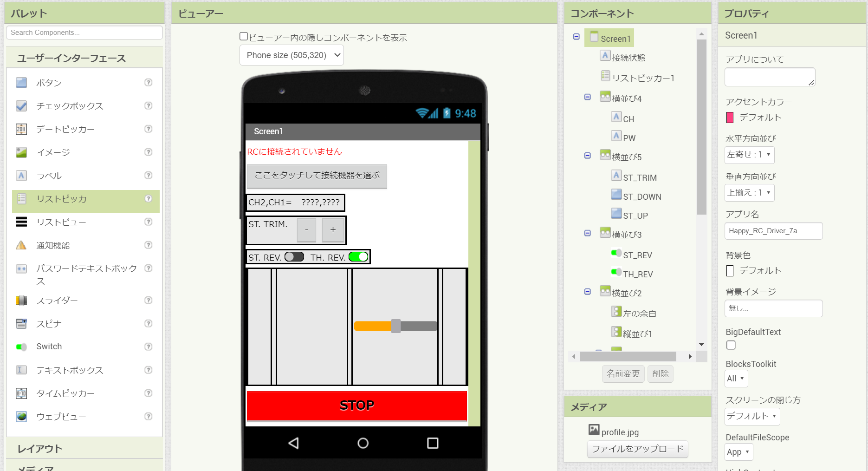Select the イメージ component icon

(x=21, y=152)
